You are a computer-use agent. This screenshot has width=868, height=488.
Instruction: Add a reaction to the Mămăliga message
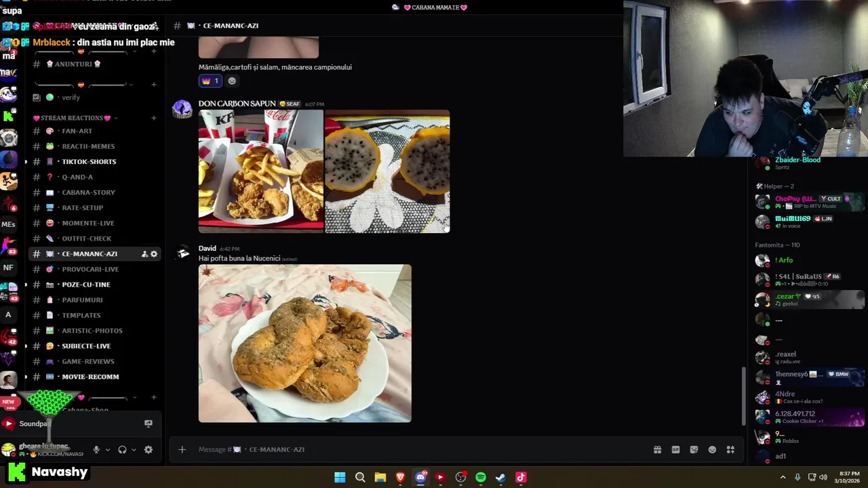pos(232,81)
